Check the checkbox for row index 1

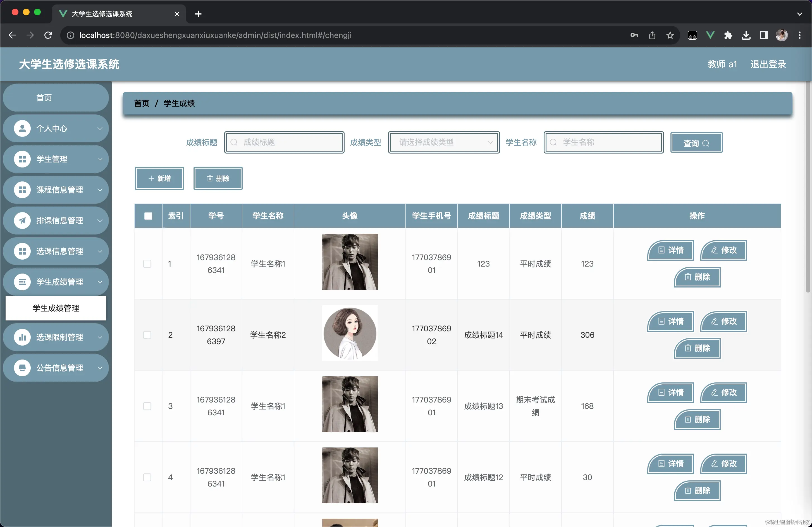point(147,264)
